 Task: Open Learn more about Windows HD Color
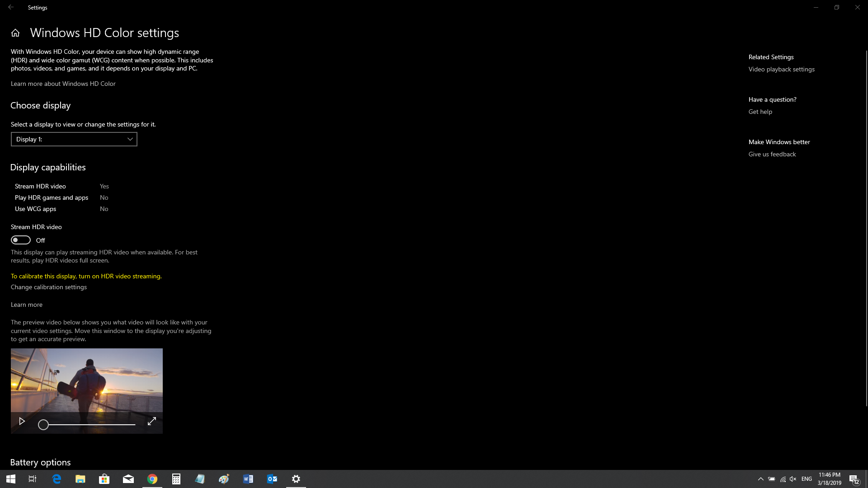63,84
